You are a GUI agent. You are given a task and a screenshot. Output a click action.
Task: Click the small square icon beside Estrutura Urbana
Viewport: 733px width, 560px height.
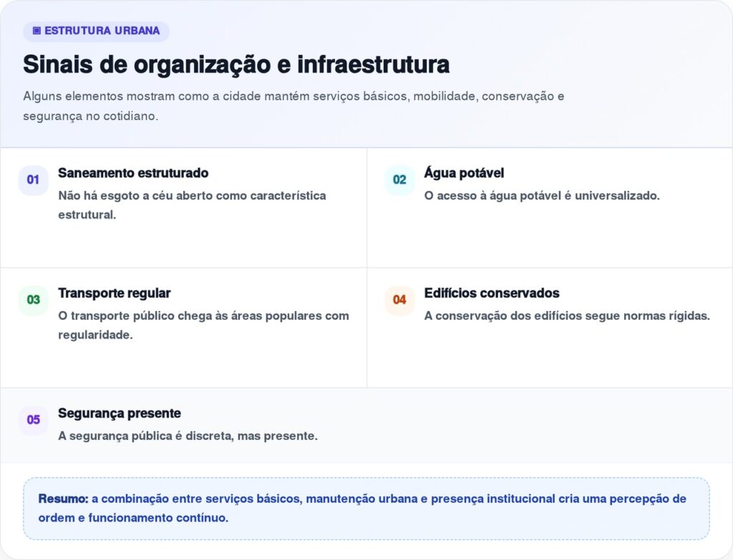(37, 31)
